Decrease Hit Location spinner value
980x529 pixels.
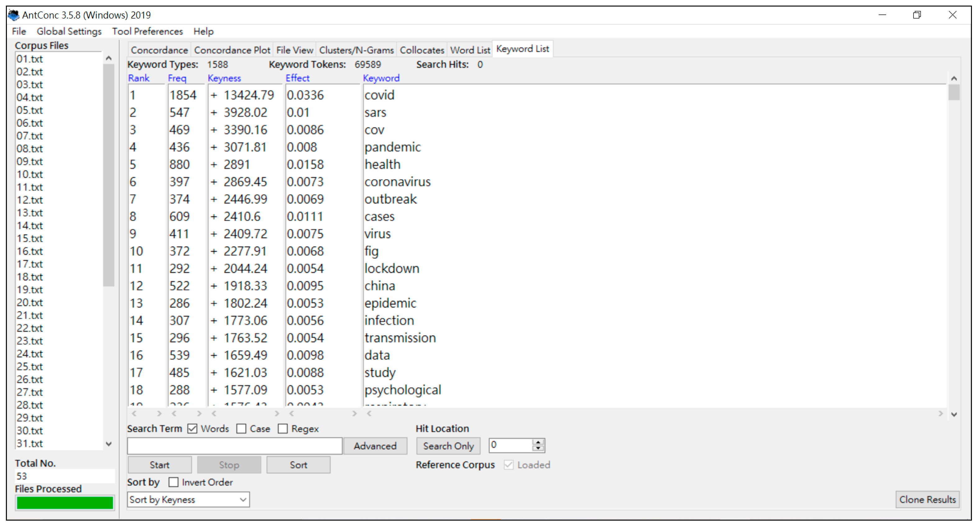pyautogui.click(x=538, y=448)
